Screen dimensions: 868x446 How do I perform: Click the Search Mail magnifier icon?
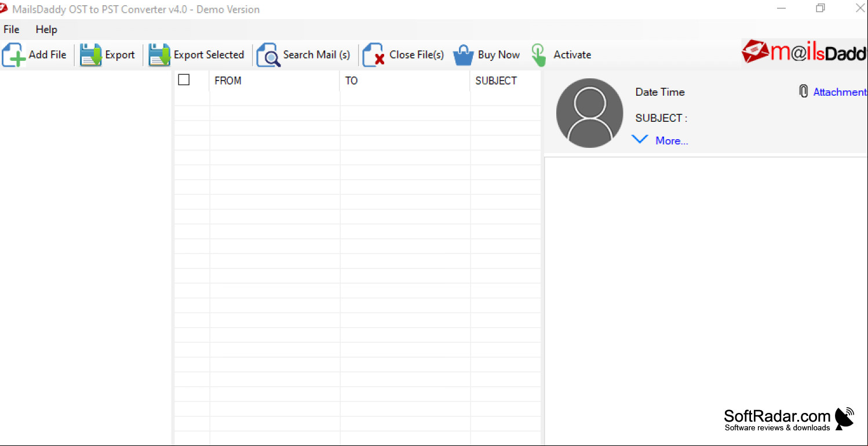[268, 55]
